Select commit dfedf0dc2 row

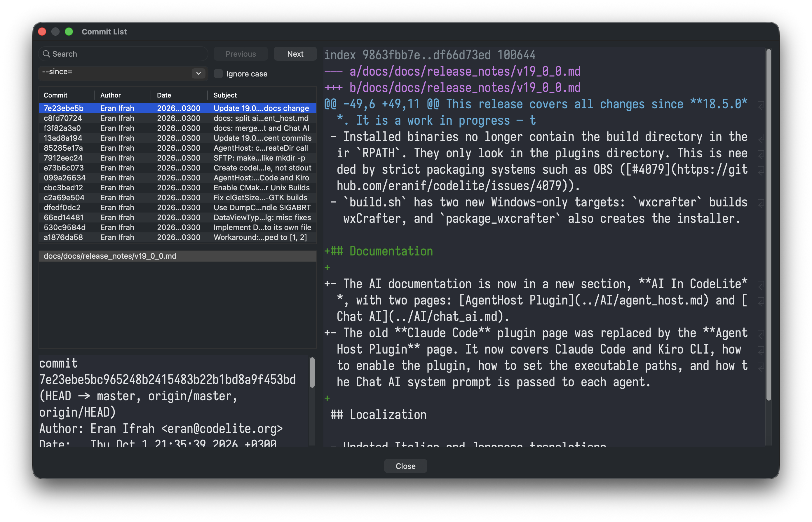[177, 208]
